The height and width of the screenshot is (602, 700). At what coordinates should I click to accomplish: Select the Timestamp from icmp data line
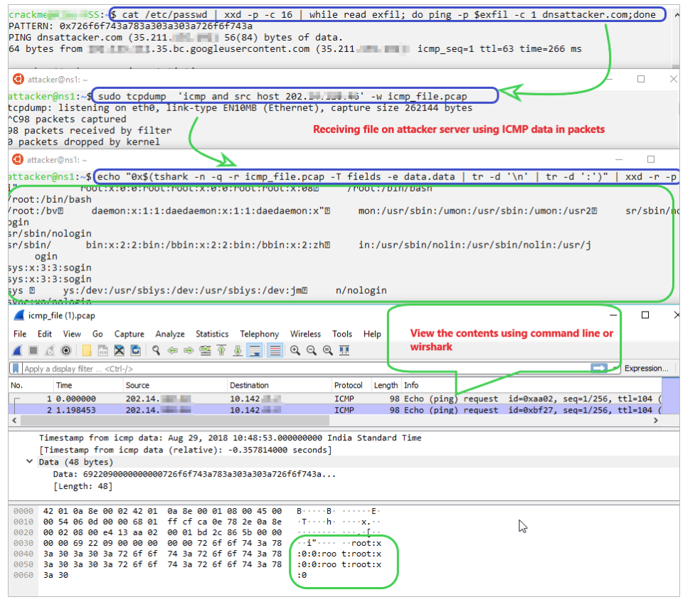click(230, 438)
